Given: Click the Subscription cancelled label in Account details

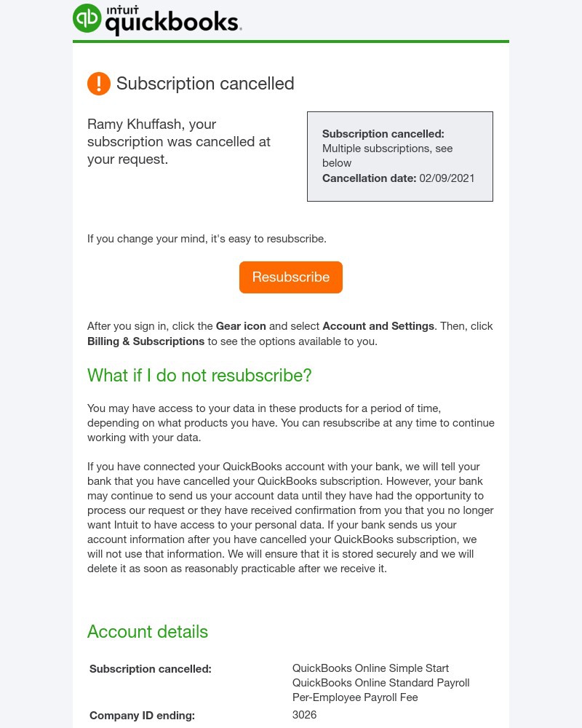Looking at the screenshot, I should (x=150, y=668).
